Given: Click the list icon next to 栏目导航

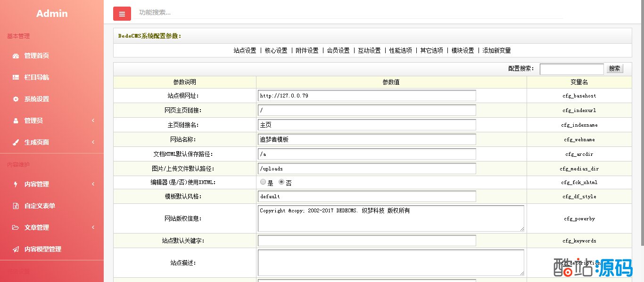Looking at the screenshot, I should pyautogui.click(x=16, y=77).
